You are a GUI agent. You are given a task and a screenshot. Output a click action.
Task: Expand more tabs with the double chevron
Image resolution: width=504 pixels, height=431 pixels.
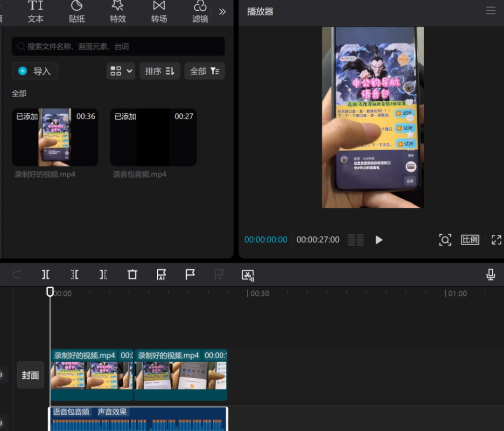pyautogui.click(x=222, y=12)
